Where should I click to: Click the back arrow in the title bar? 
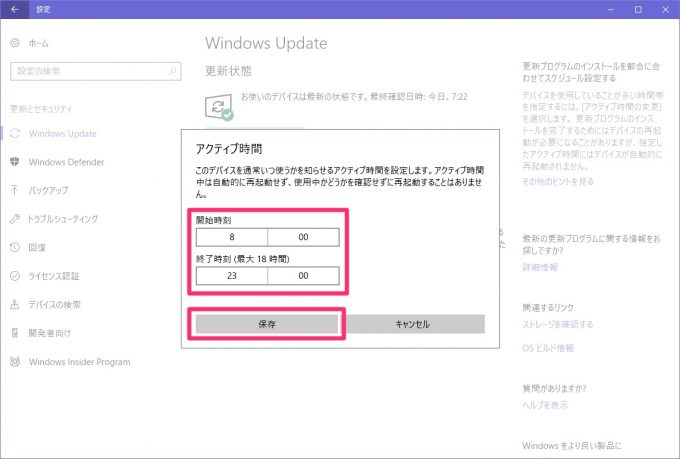pyautogui.click(x=15, y=9)
